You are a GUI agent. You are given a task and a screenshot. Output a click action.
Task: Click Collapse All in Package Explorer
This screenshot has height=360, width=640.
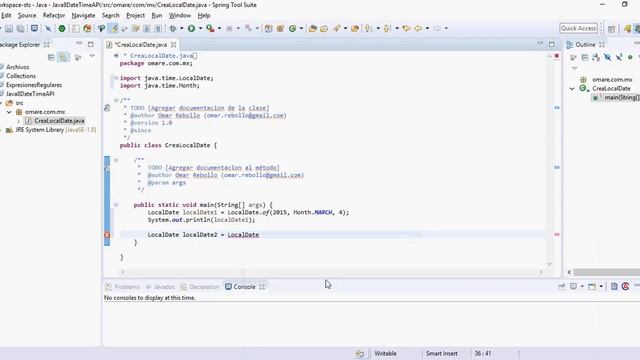click(51, 57)
